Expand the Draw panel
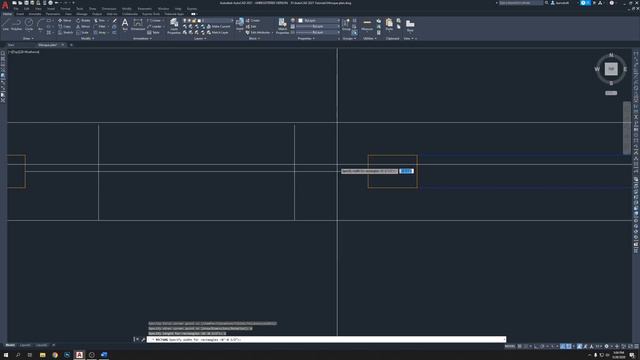640x360 pixels. 28,38
